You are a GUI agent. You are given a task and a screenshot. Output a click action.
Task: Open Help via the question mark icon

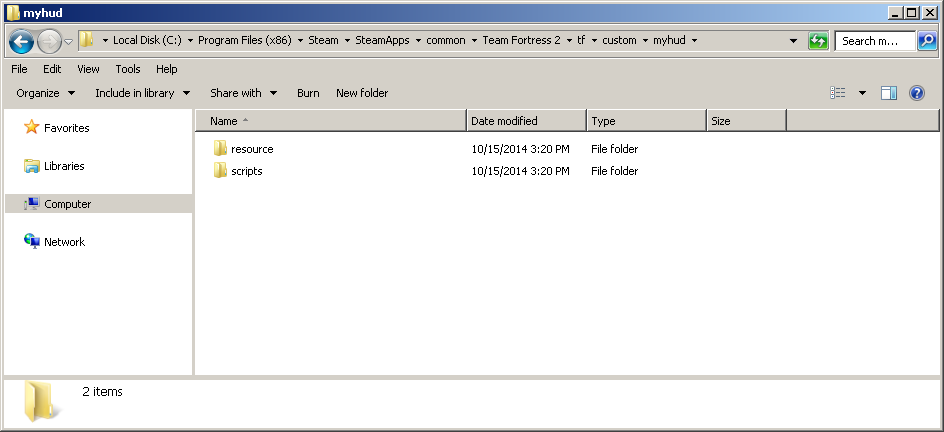(916, 93)
